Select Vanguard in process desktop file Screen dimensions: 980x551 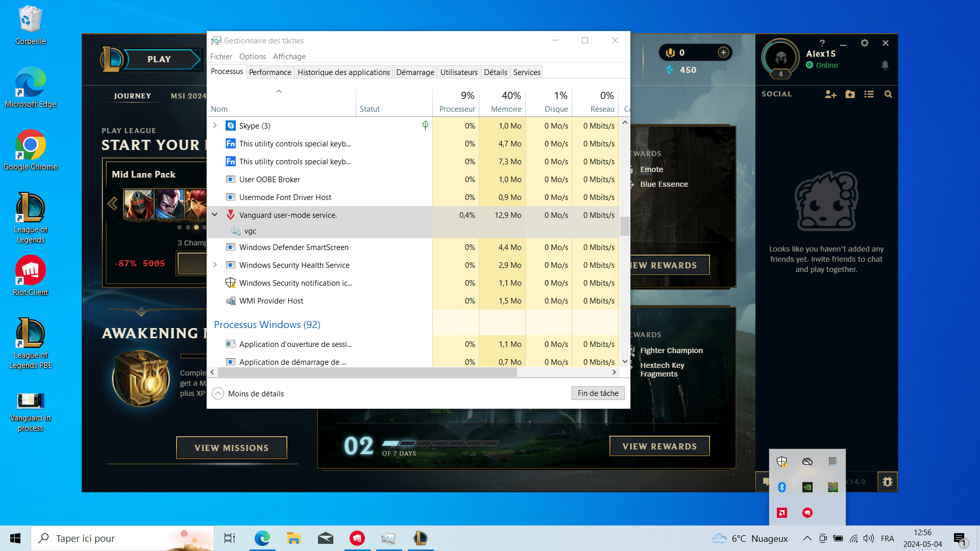(x=31, y=411)
